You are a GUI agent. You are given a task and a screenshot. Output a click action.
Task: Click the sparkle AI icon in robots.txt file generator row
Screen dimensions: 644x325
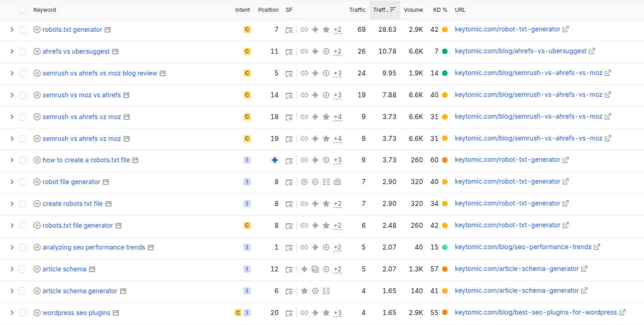315,225
